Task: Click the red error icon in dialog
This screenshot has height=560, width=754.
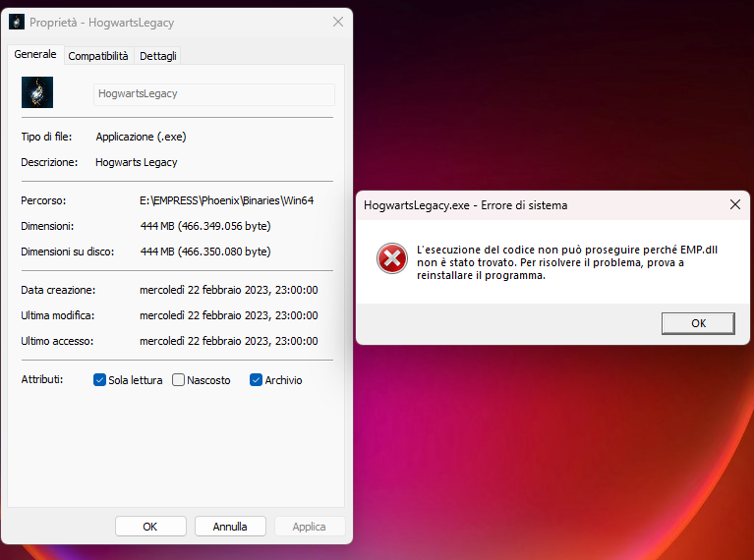Action: click(x=392, y=258)
